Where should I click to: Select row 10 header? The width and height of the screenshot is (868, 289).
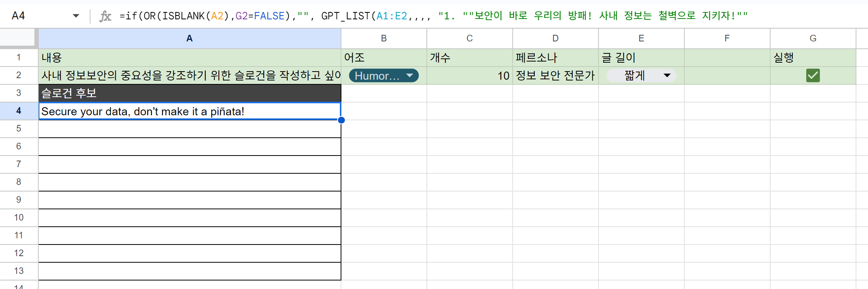(x=19, y=218)
